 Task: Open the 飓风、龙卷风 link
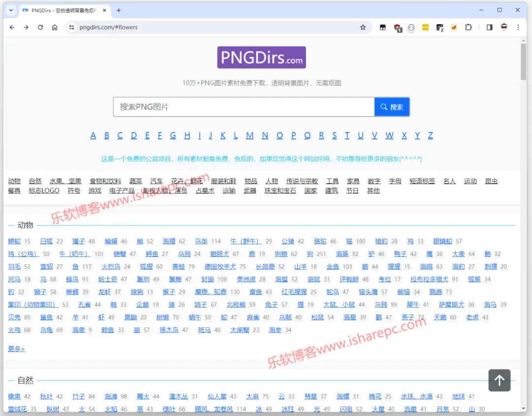214,409
